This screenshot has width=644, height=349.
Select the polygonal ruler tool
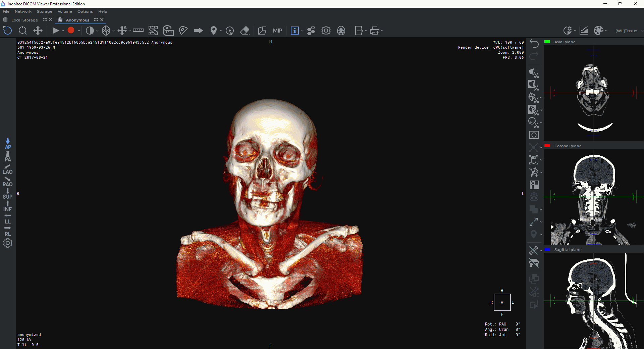pos(153,31)
